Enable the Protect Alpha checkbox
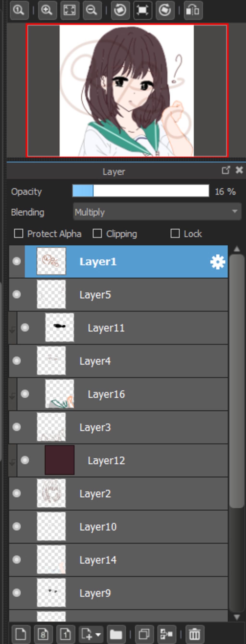Image resolution: width=246 pixels, height=644 pixels. [19, 234]
